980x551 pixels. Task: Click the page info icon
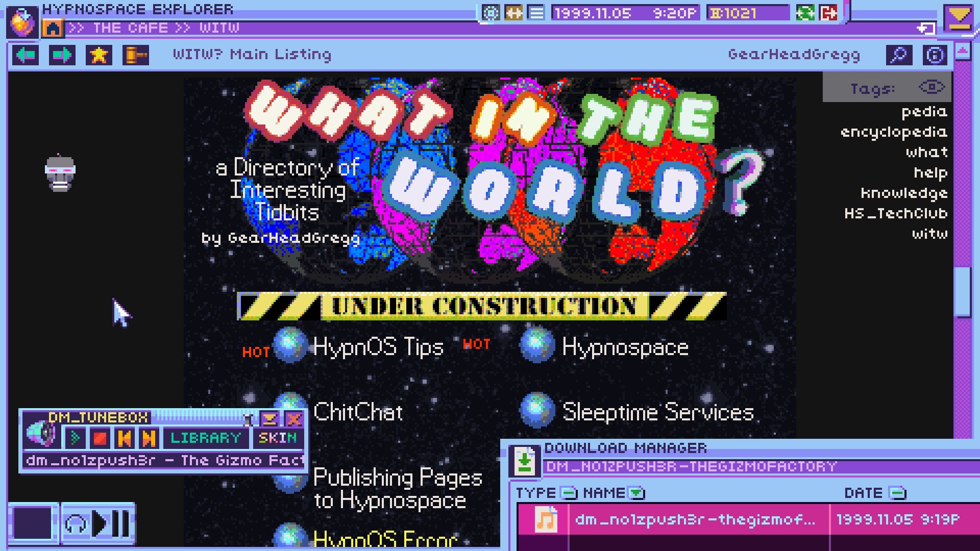point(935,55)
